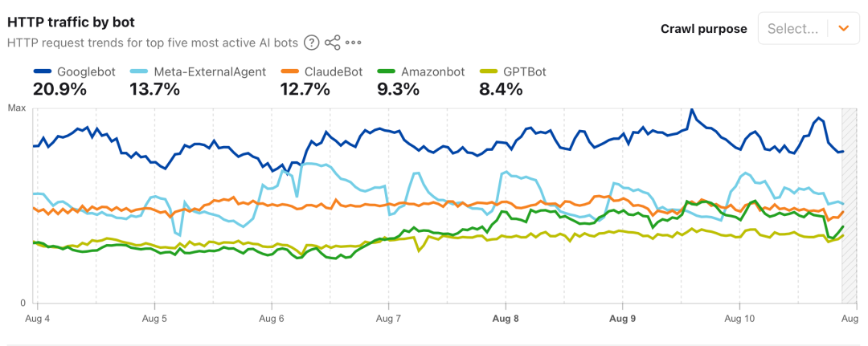This screenshot has height=346, width=868.
Task: Select the Aug 8 date label
Action: 506,319
